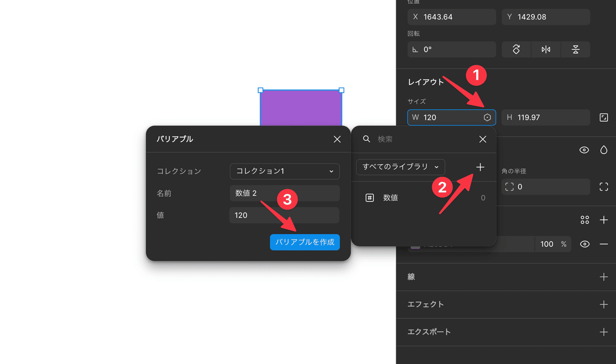Click the バリアブルを作成 button
This screenshot has width=616, height=364.
[x=304, y=242]
